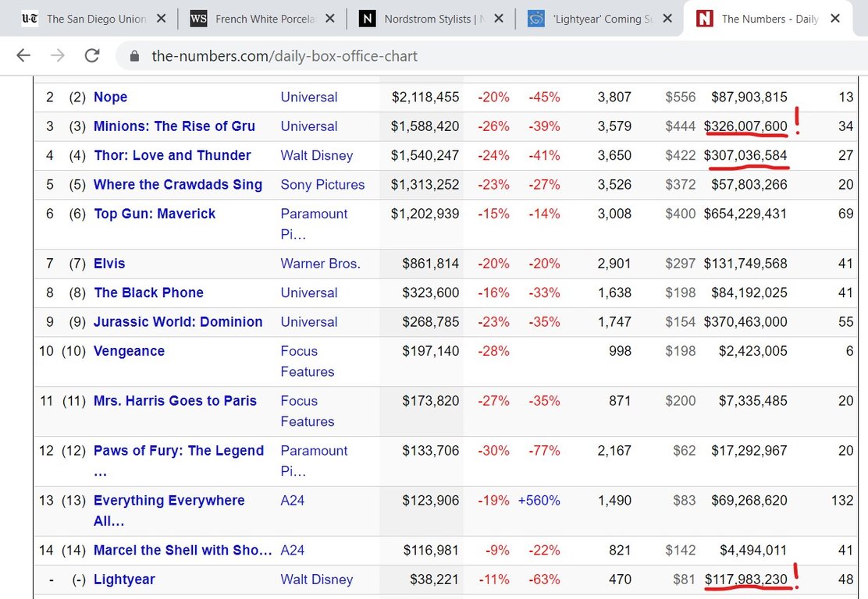Open Minions: The Rise of Gru link
This screenshot has width=868, height=599.
click(x=174, y=126)
